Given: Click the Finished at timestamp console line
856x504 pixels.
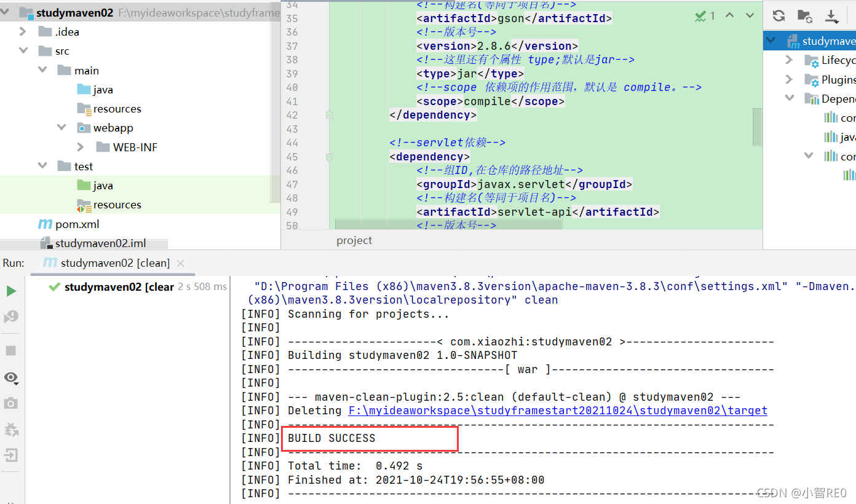Looking at the screenshot, I should (x=416, y=480).
